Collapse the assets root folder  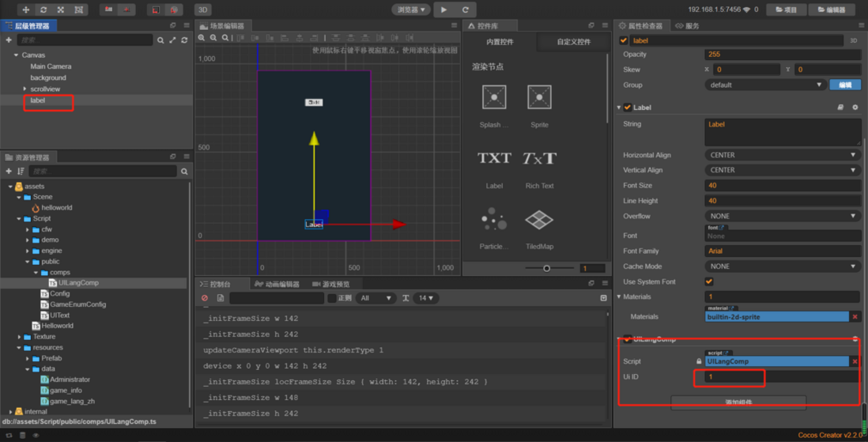(10, 187)
